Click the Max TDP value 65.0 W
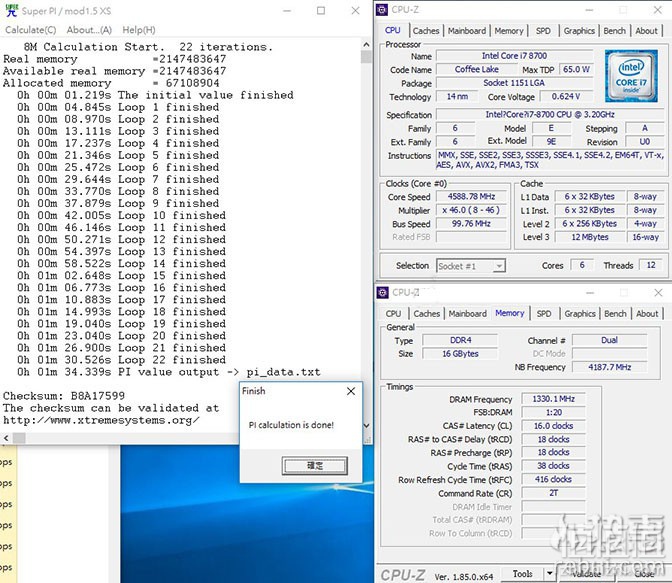This screenshot has width=672, height=583. pyautogui.click(x=576, y=69)
